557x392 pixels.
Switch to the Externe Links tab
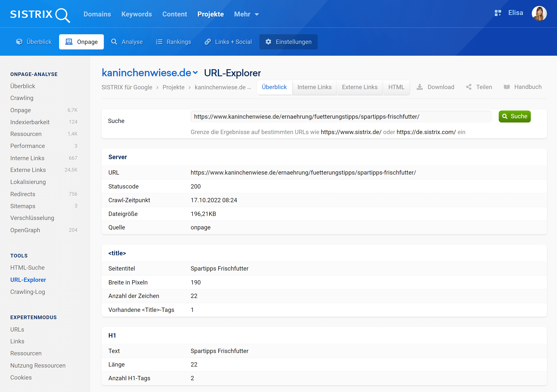pos(359,87)
